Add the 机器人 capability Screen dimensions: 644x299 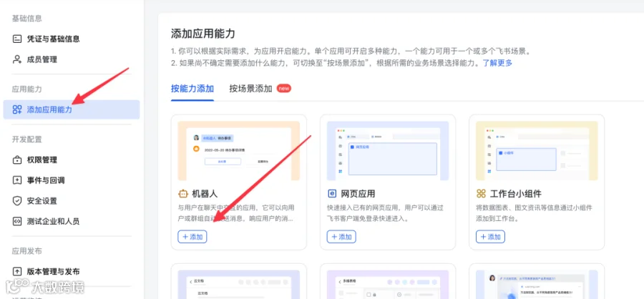192,237
